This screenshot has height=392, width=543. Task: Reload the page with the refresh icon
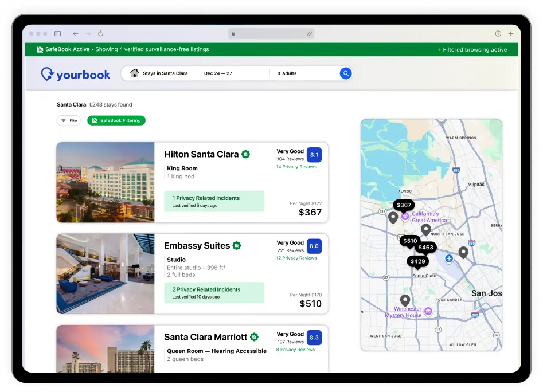click(100, 34)
